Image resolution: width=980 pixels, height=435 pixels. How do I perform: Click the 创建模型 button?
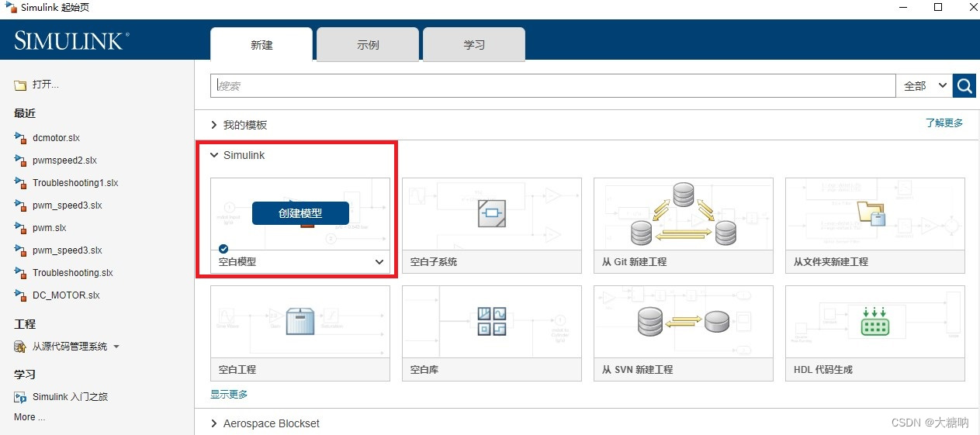(x=300, y=213)
